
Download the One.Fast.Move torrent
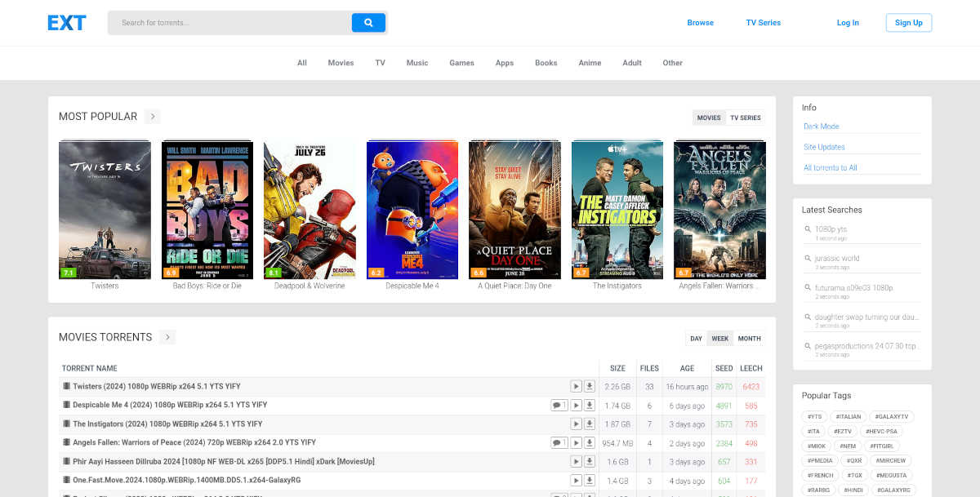590,481
